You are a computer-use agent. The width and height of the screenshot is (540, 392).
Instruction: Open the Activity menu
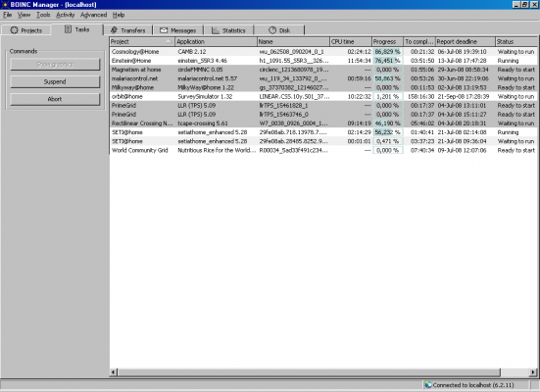point(65,15)
